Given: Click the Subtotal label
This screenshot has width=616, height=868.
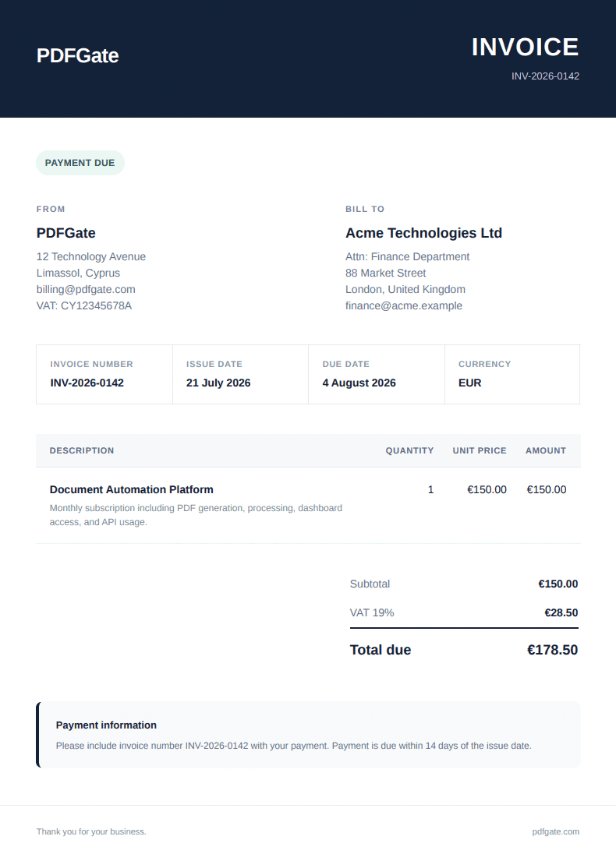Looking at the screenshot, I should click(x=370, y=584).
